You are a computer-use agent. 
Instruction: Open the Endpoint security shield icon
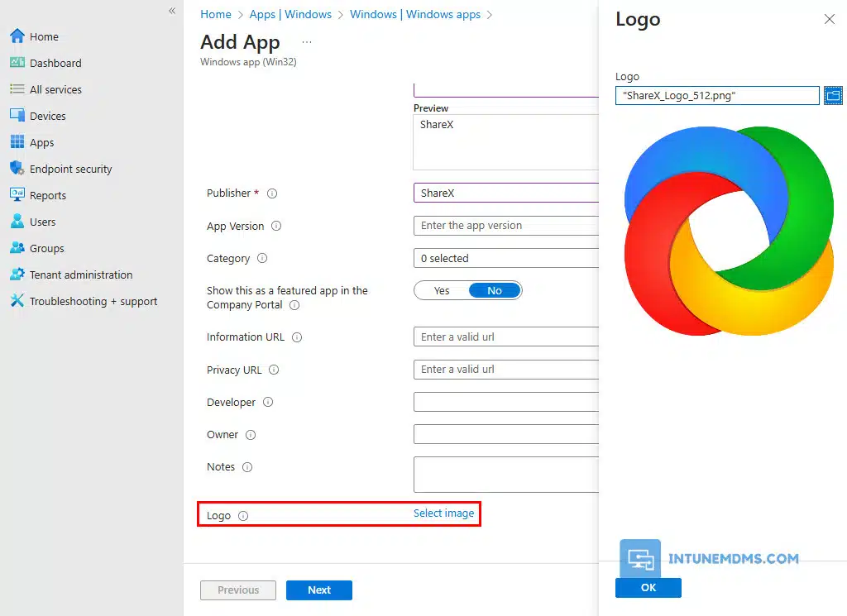coord(17,169)
